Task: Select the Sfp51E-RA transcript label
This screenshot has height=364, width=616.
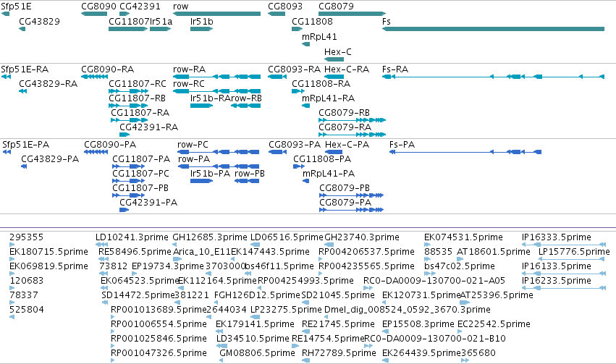Action: [25, 69]
